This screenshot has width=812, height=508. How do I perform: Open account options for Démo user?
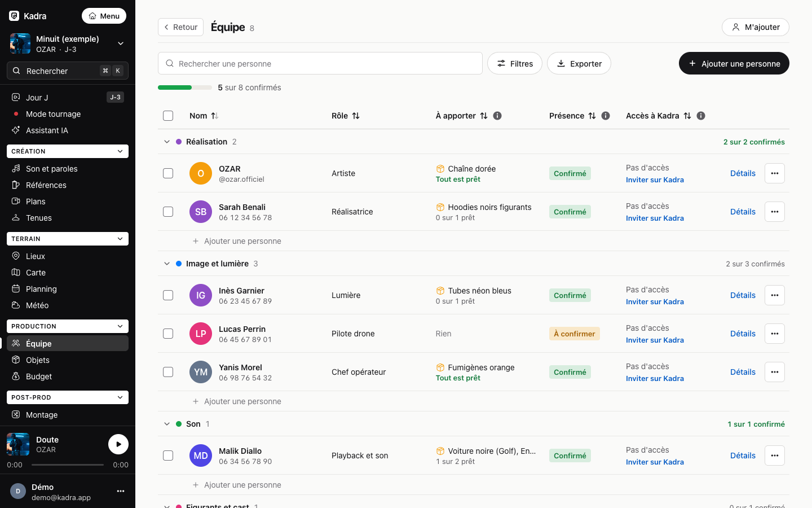[x=121, y=491]
